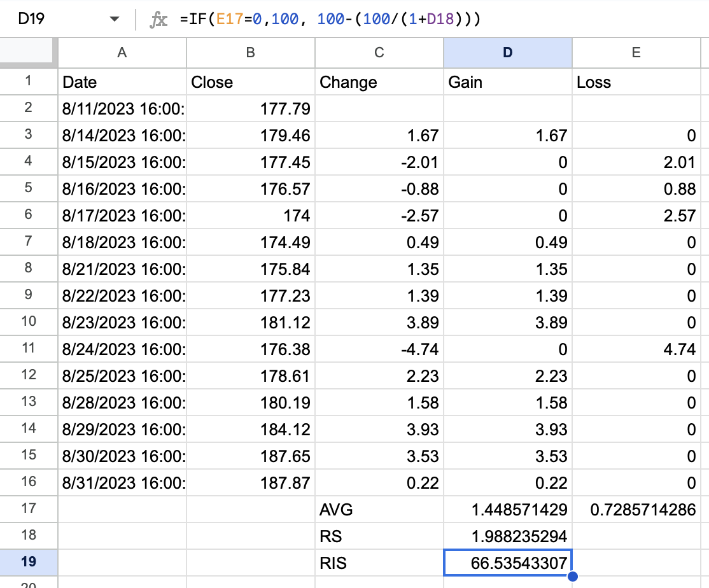Select the date cell 8/22/2023
Viewport: 709px width, 588px height.
(x=122, y=295)
